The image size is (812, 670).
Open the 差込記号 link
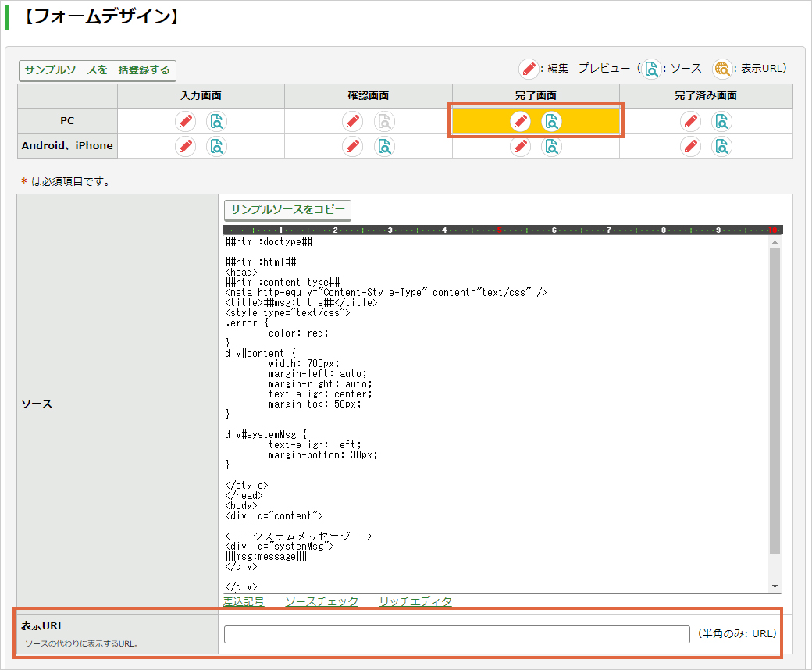244,601
